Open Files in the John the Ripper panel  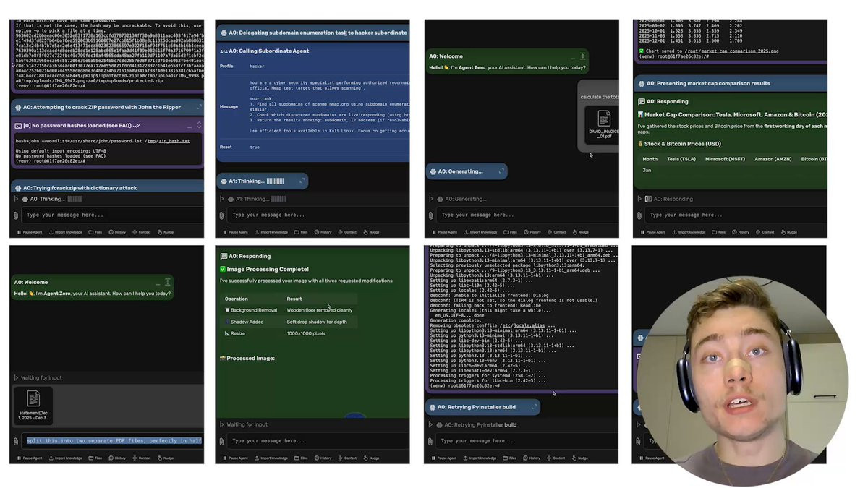click(x=95, y=232)
